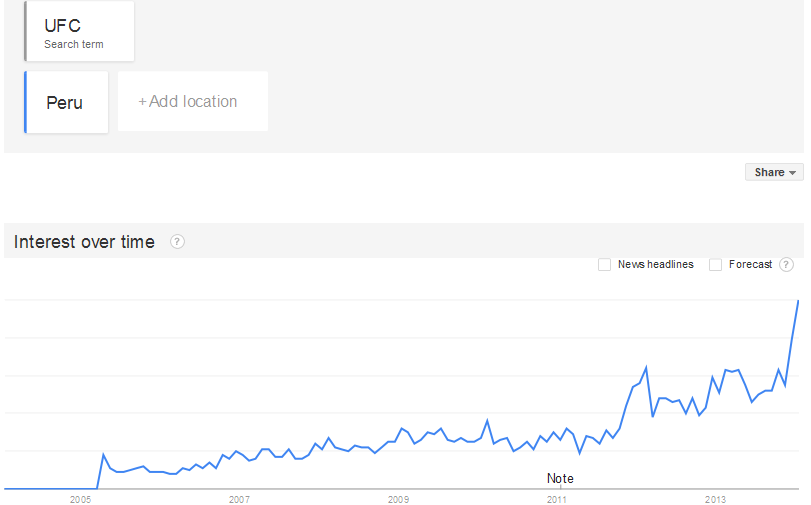The height and width of the screenshot is (505, 811).
Task: Click the help icon beside Interest over time
Action: [178, 241]
